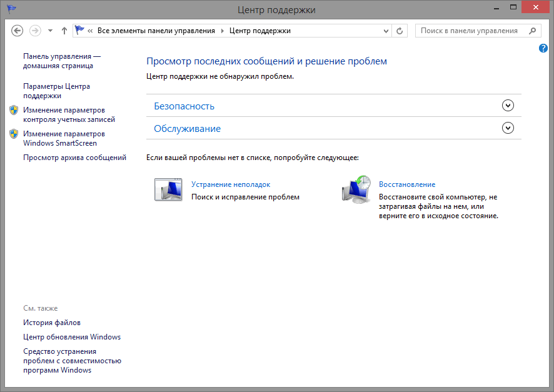Click the Troubleshooting monitor icon
The height and width of the screenshot is (392, 554).
(x=168, y=189)
